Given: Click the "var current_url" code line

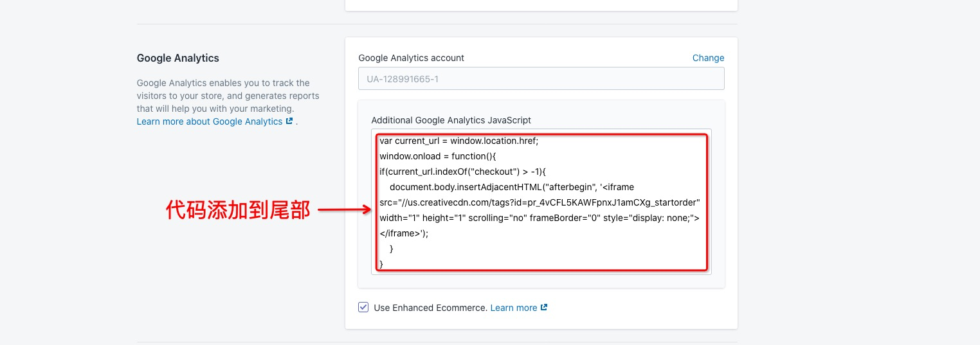Looking at the screenshot, I should click(458, 141).
